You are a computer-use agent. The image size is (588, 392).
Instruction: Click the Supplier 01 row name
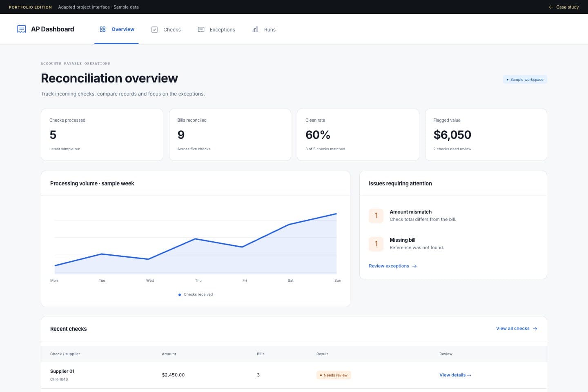[x=62, y=371]
